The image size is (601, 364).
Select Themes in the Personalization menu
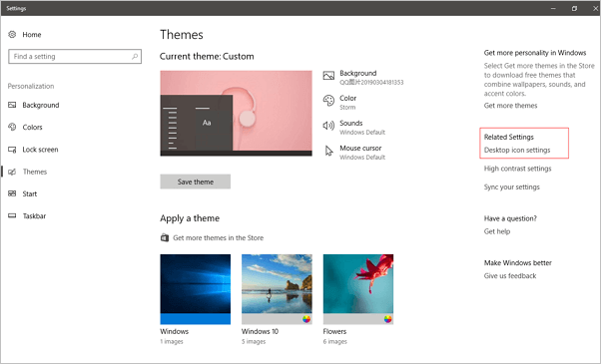pyautogui.click(x=35, y=172)
